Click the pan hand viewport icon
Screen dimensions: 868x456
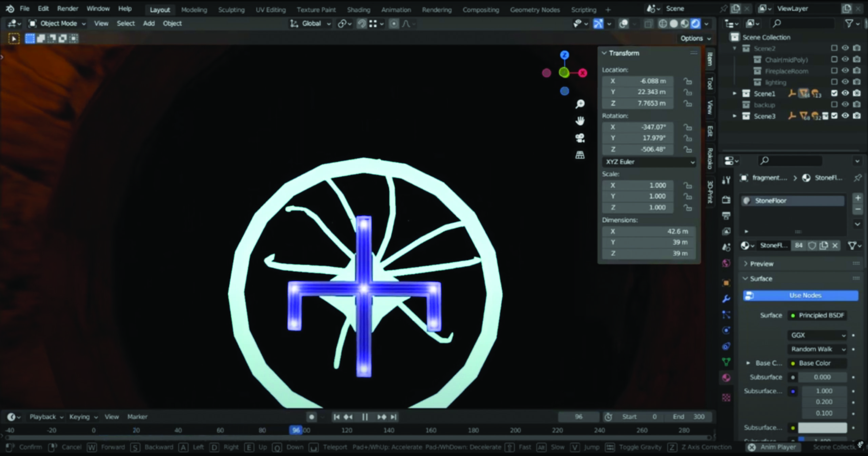(580, 121)
